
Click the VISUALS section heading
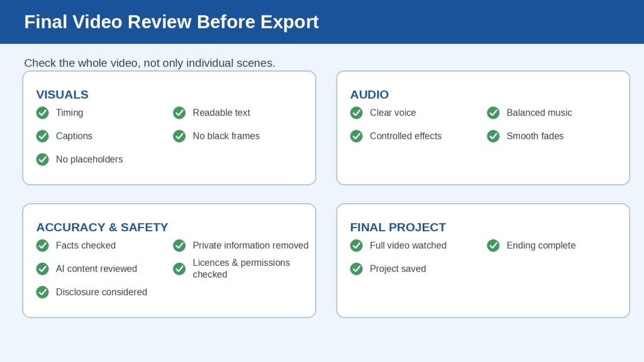(62, 95)
